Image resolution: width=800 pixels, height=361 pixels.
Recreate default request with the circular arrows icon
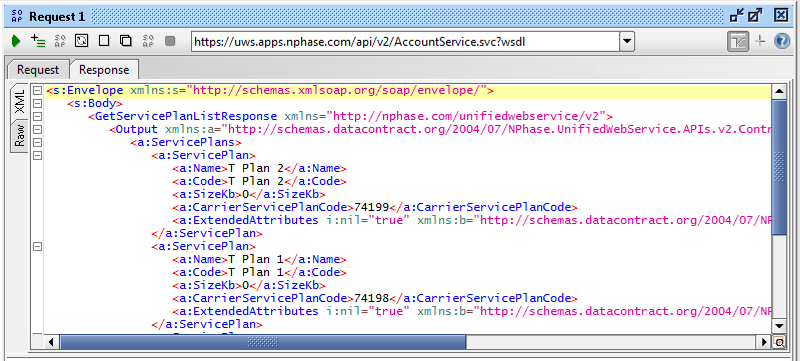[x=82, y=41]
